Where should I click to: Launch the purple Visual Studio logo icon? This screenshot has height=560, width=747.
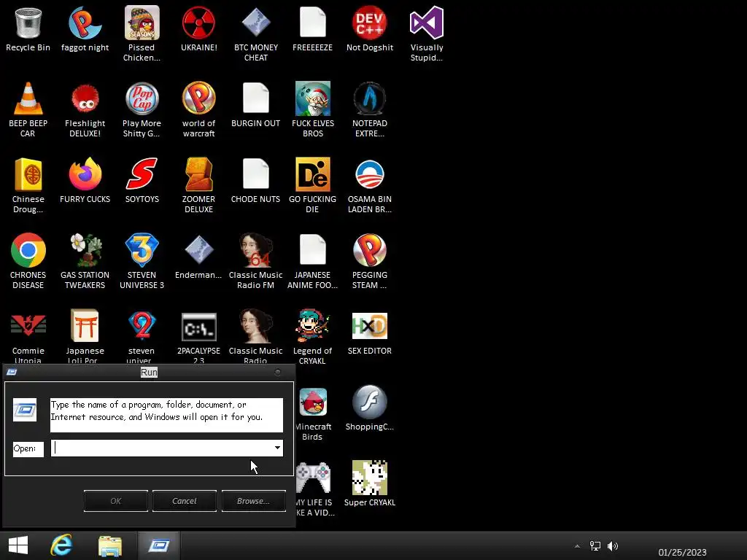[426, 23]
